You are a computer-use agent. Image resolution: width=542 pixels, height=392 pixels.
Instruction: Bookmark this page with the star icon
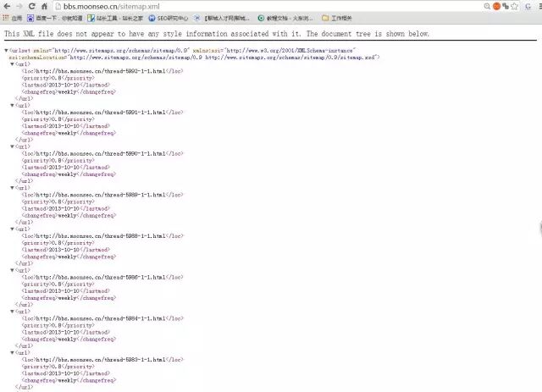click(514, 6)
